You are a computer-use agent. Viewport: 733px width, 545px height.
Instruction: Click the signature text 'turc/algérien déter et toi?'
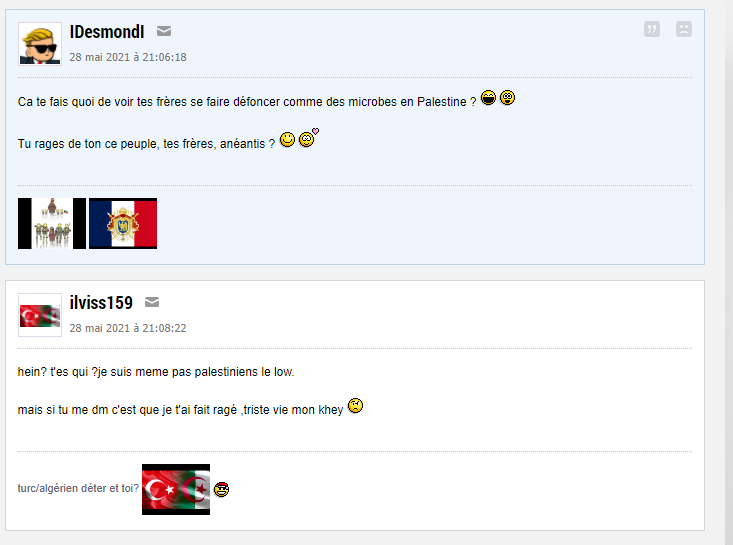tap(78, 488)
